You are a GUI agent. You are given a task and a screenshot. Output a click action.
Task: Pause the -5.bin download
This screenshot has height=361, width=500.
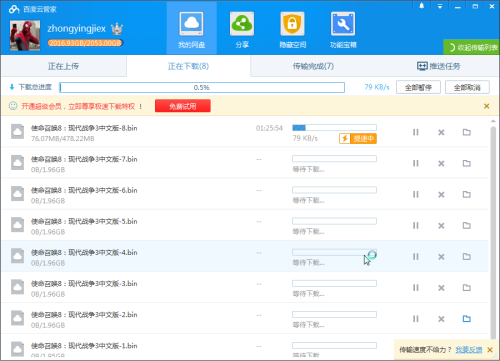click(x=415, y=226)
